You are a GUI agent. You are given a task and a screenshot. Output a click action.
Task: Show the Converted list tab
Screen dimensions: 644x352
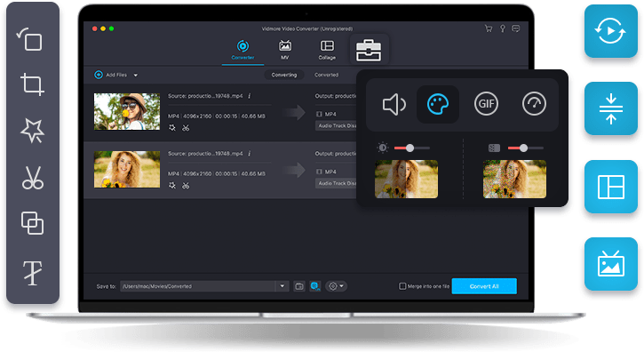point(327,75)
